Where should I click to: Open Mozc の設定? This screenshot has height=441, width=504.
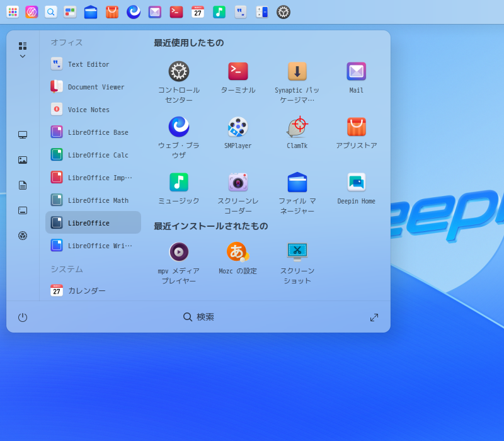point(238,252)
